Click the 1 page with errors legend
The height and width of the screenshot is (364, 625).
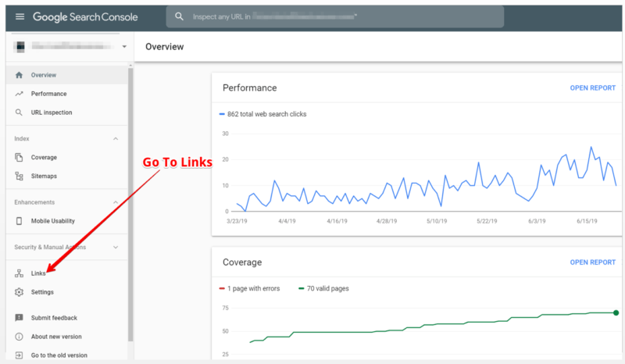[x=249, y=288]
